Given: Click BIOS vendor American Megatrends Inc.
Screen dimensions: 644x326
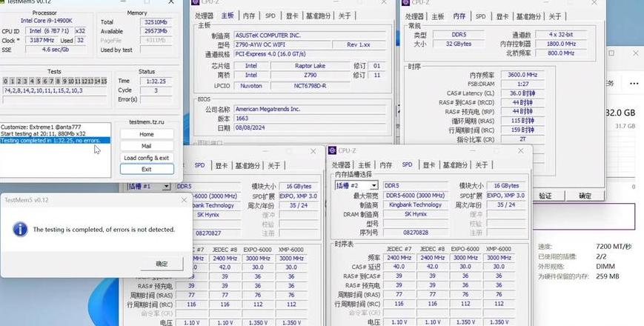Looking at the screenshot, I should coord(310,109).
